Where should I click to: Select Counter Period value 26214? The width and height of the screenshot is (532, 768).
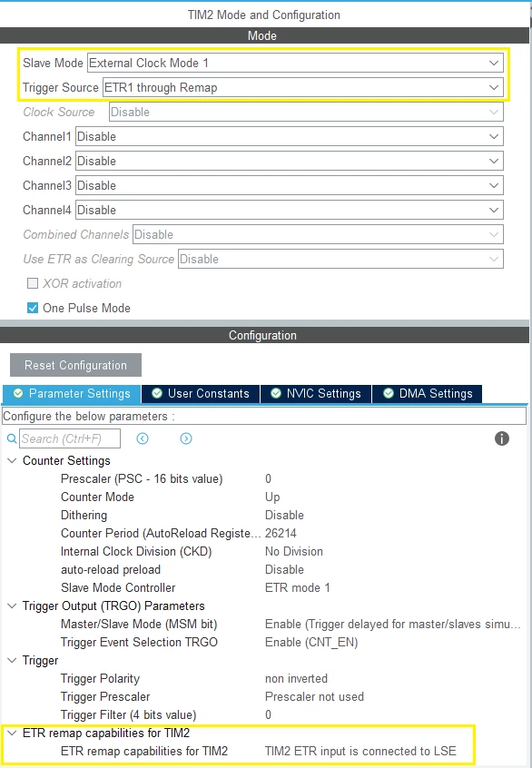281,533
